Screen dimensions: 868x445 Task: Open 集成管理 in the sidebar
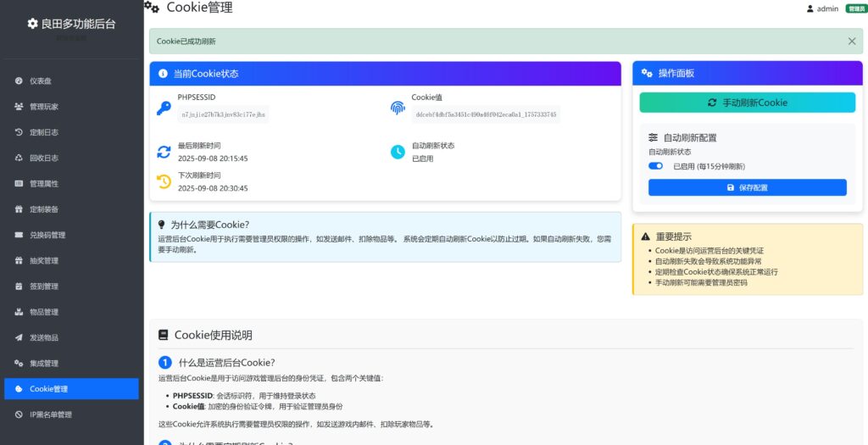(x=44, y=364)
